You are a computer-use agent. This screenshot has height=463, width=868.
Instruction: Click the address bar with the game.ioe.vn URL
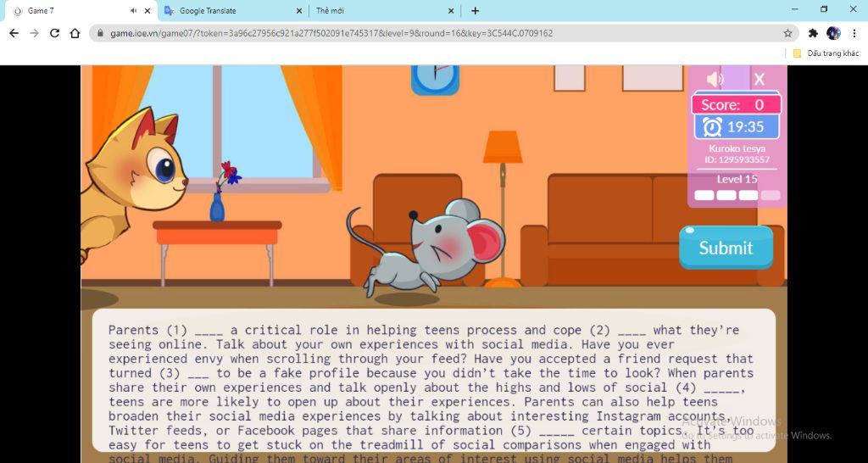pos(442,33)
